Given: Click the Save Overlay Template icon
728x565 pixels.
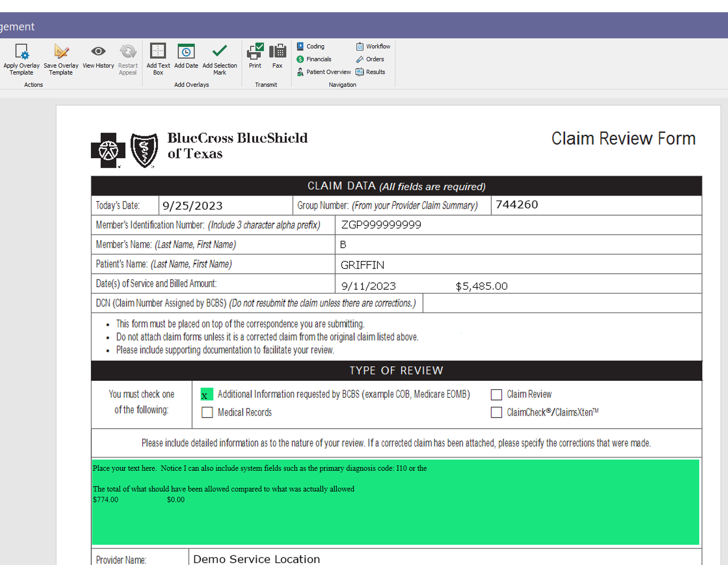Looking at the screenshot, I should click(61, 52).
